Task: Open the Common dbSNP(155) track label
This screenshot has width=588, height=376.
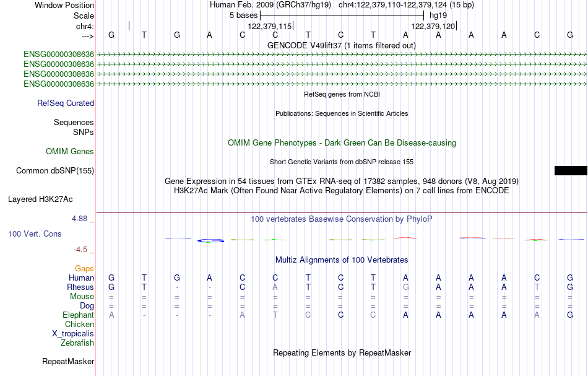Action: click(55, 171)
